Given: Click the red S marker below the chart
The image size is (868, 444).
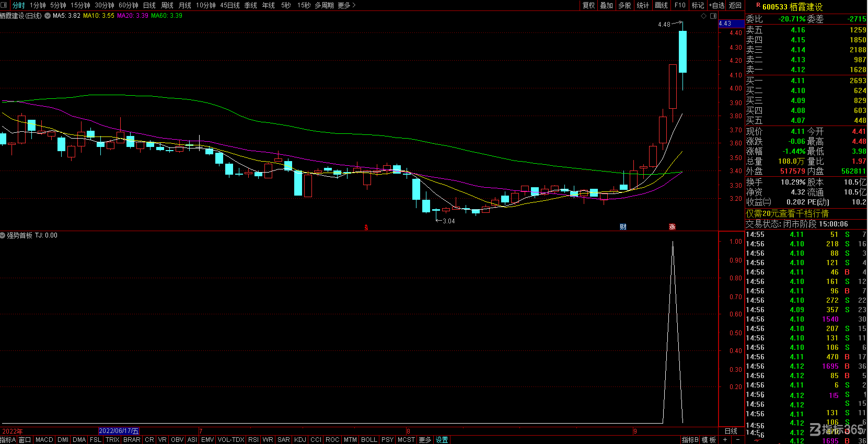Looking at the screenshot, I should [366, 227].
